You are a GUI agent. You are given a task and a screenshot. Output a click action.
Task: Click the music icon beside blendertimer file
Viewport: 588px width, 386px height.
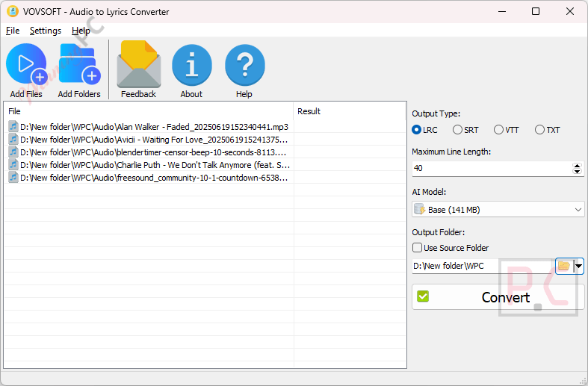coord(13,152)
